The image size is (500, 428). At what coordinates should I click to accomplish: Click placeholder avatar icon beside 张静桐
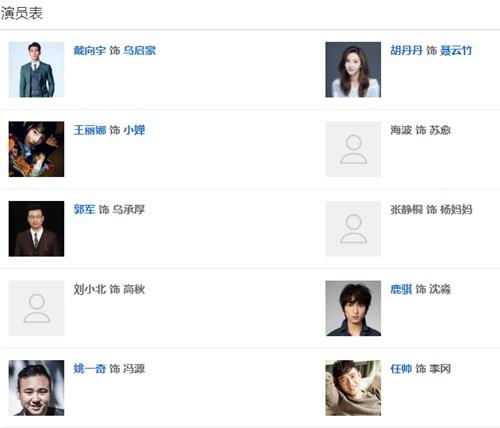pyautogui.click(x=353, y=229)
